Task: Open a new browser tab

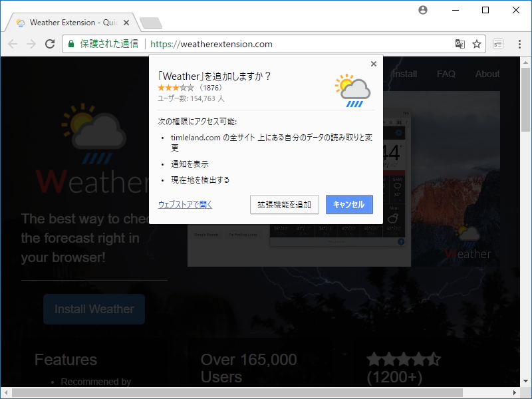Action: [x=151, y=21]
